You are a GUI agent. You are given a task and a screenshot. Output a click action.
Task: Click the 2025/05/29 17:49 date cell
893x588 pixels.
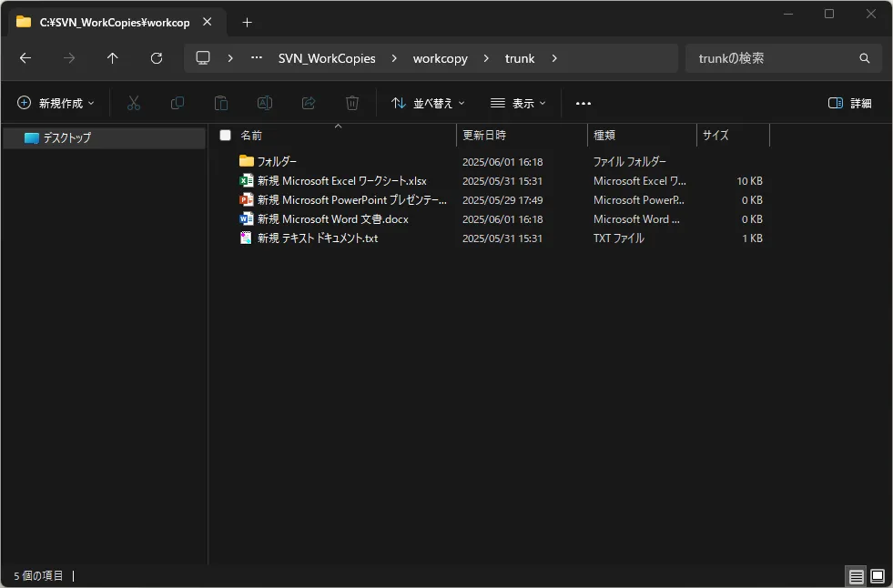click(502, 200)
